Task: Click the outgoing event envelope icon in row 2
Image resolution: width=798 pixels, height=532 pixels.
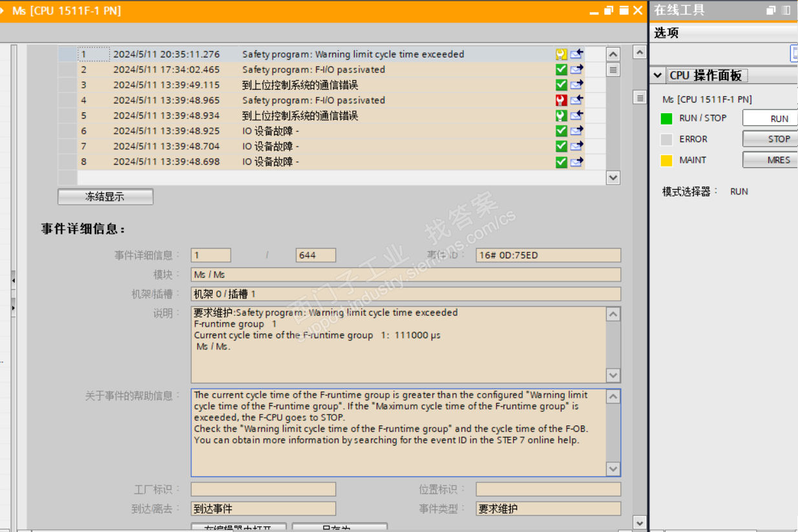Action: coord(576,70)
